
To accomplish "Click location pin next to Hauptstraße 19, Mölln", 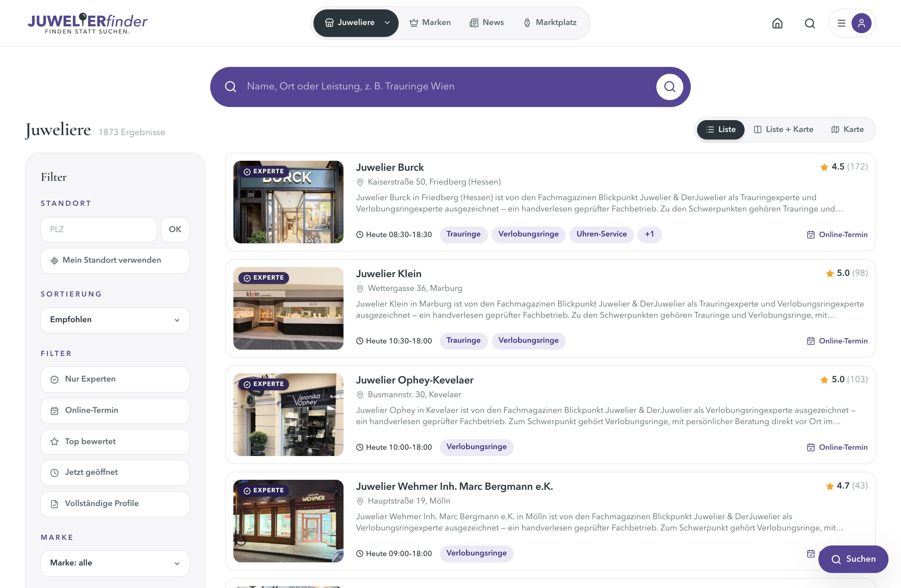I will click(360, 501).
